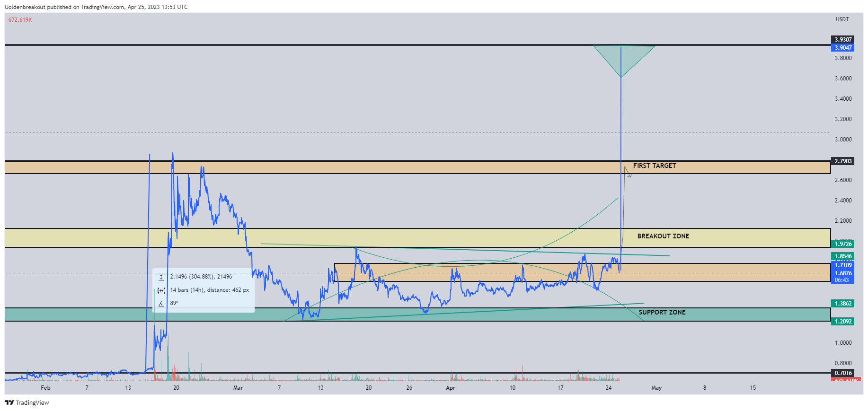This screenshot has width=868, height=411.
Task: Click the 3.4000 price axis value
Action: (x=843, y=99)
